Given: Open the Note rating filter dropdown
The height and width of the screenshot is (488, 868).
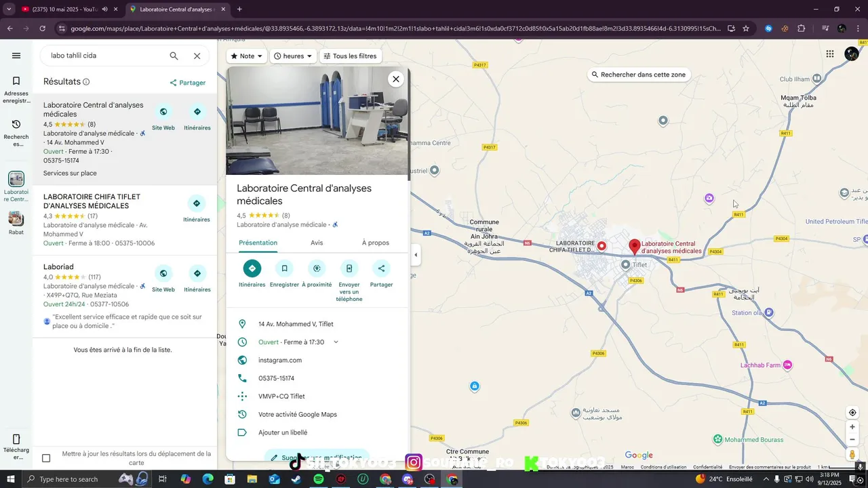Looking at the screenshot, I should tap(246, 56).
